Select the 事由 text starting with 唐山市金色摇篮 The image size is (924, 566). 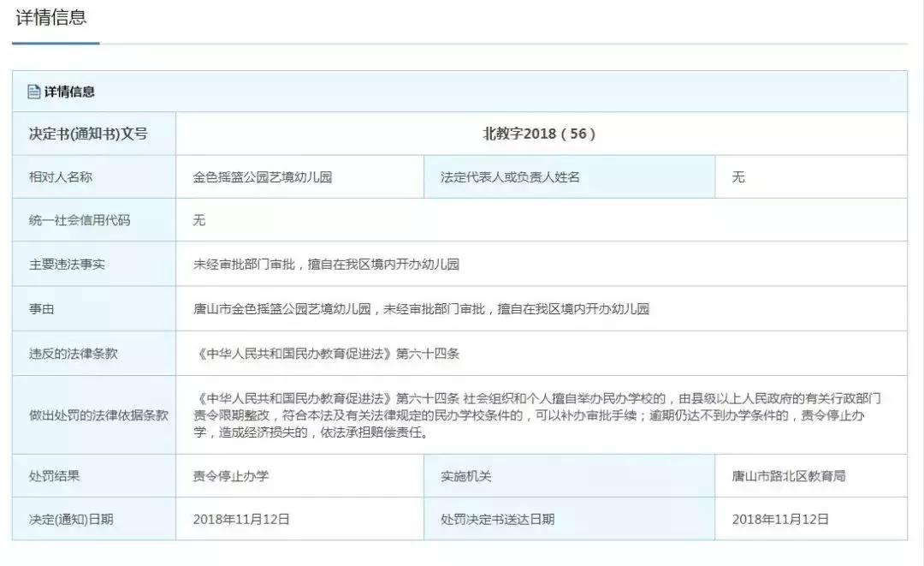click(421, 309)
